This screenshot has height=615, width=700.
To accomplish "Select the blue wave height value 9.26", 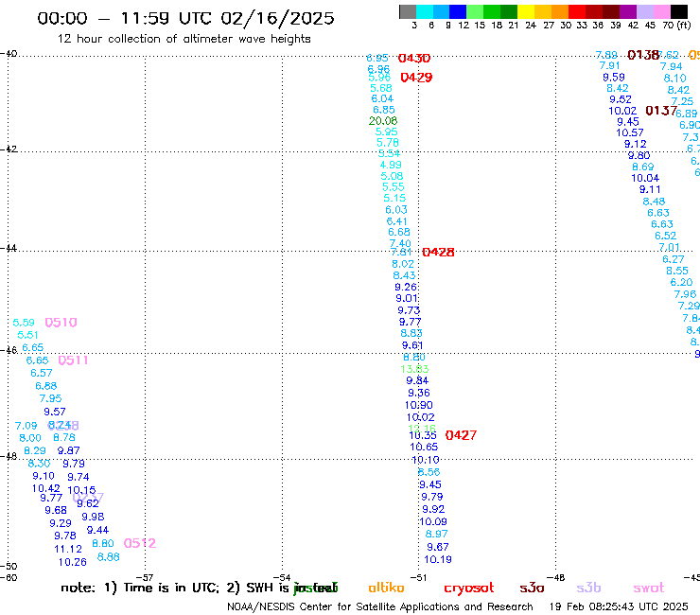I will (406, 287).
